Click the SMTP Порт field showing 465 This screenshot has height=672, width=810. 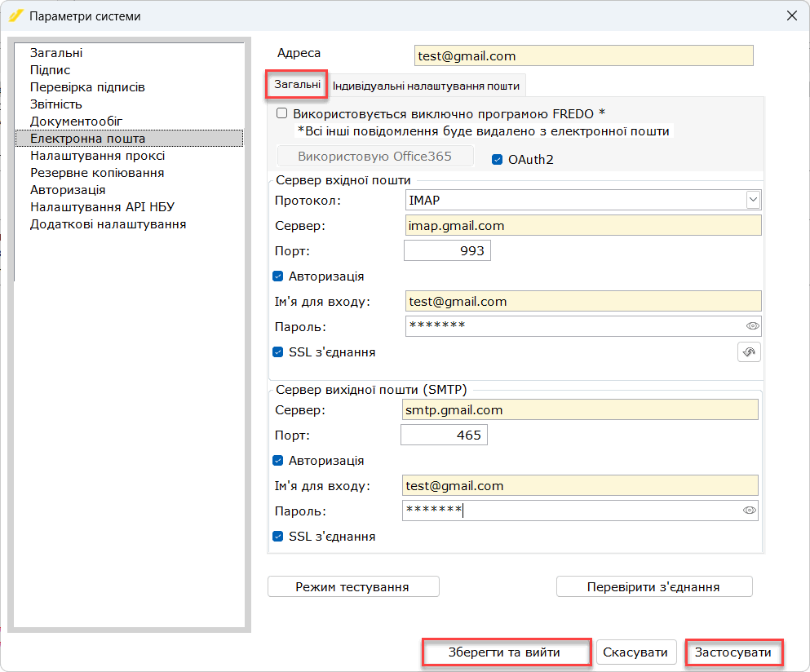(445, 435)
